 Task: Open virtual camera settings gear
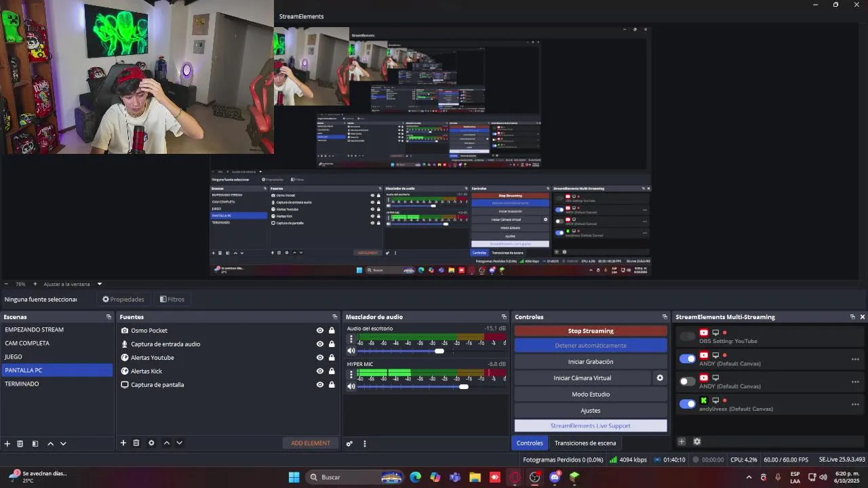tap(660, 378)
